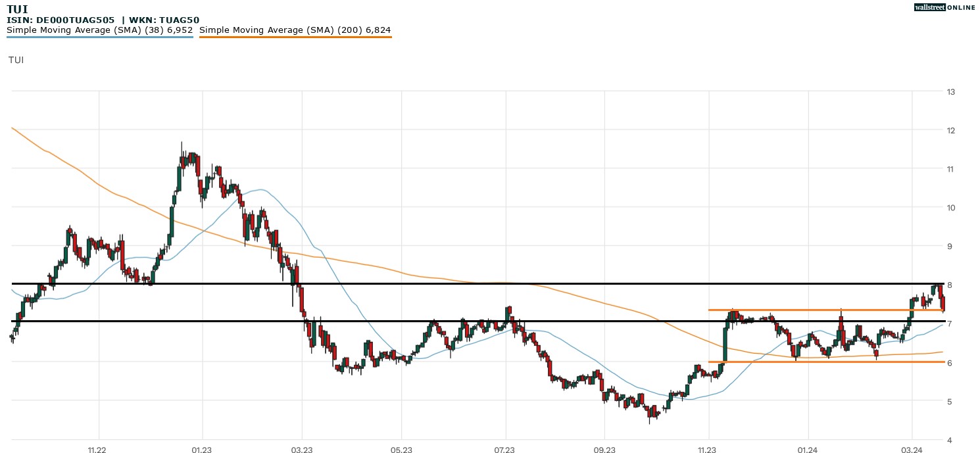Click the 07.23 date axis label
This screenshot has width=980, height=453.
coord(504,450)
